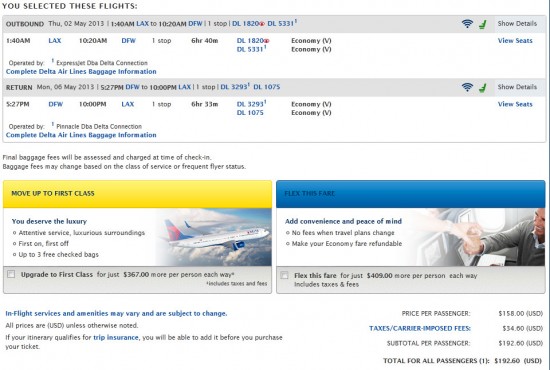The width and height of the screenshot is (550, 370).
Task: Expand Show Details for outbound flight
Action: pos(517,23)
